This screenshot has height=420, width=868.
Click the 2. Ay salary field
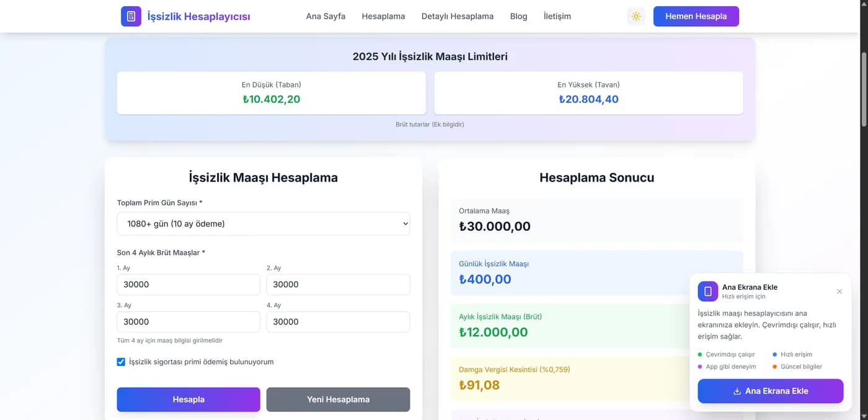(x=338, y=285)
